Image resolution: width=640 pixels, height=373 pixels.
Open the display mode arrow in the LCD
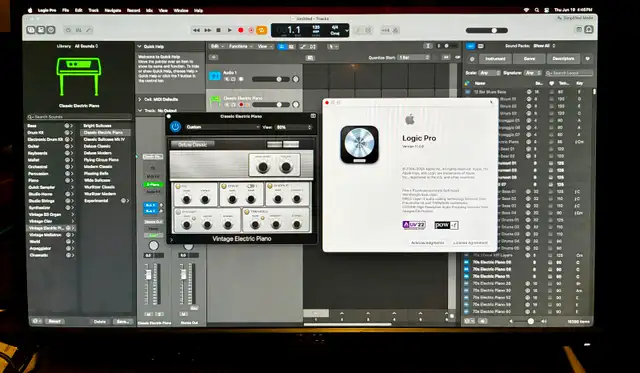[x=347, y=30]
